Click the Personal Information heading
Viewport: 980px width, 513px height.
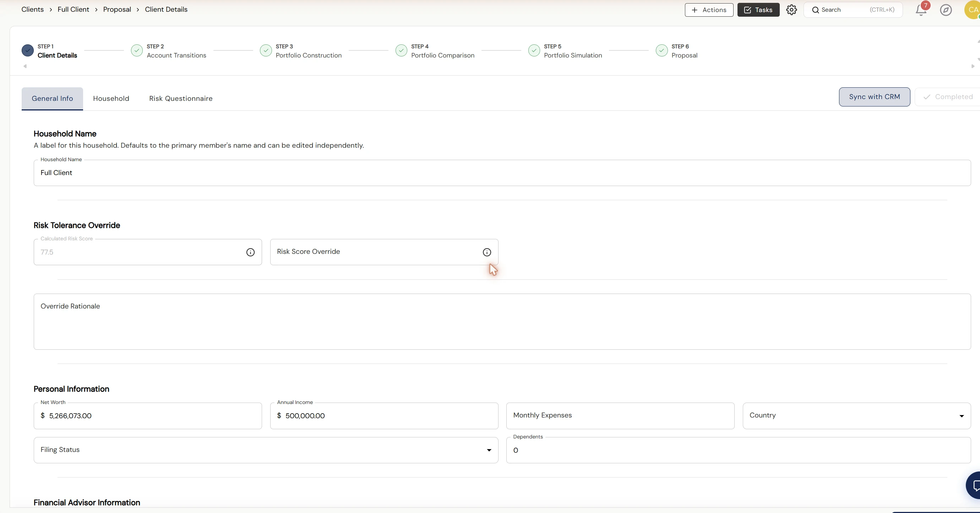tap(71, 389)
